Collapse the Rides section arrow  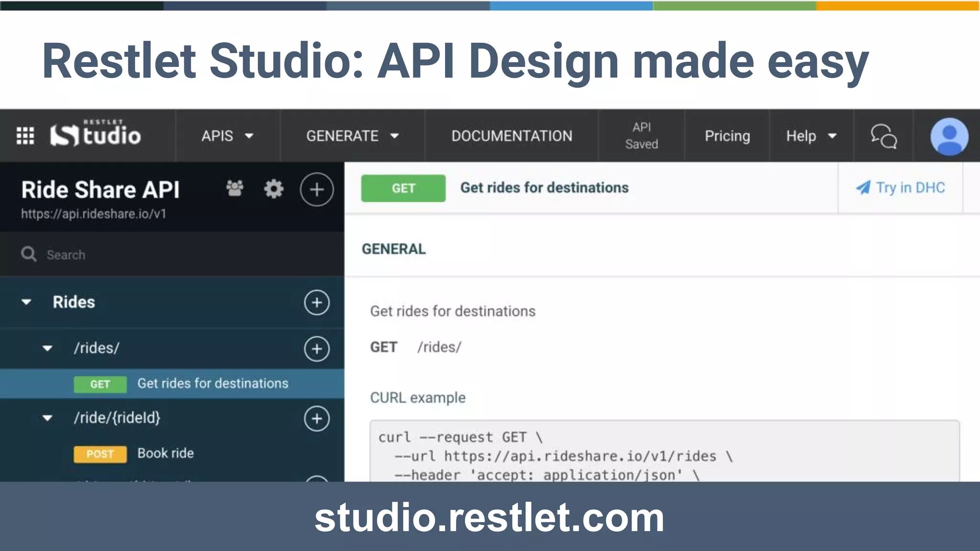tap(26, 302)
